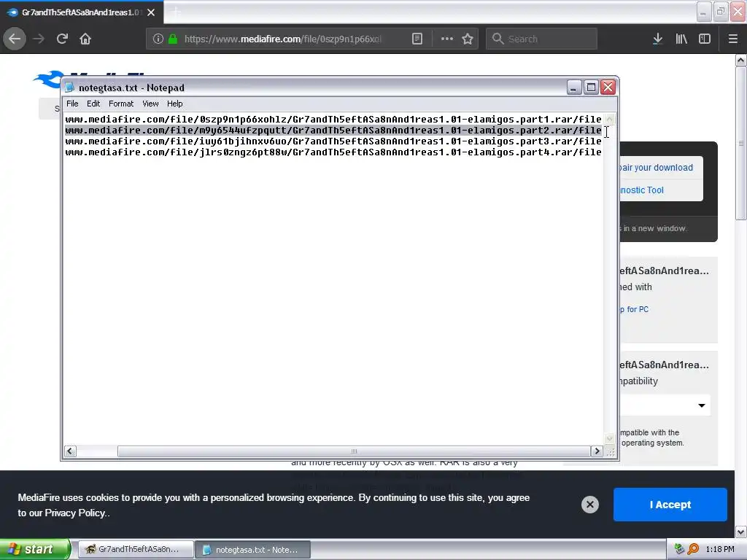Click Notepad horizontal scrollbar right arrow
This screenshot has height=560, width=747.
(x=597, y=451)
